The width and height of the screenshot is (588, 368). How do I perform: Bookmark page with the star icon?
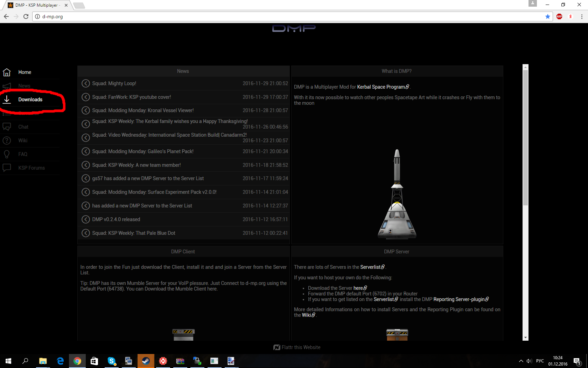pyautogui.click(x=548, y=16)
